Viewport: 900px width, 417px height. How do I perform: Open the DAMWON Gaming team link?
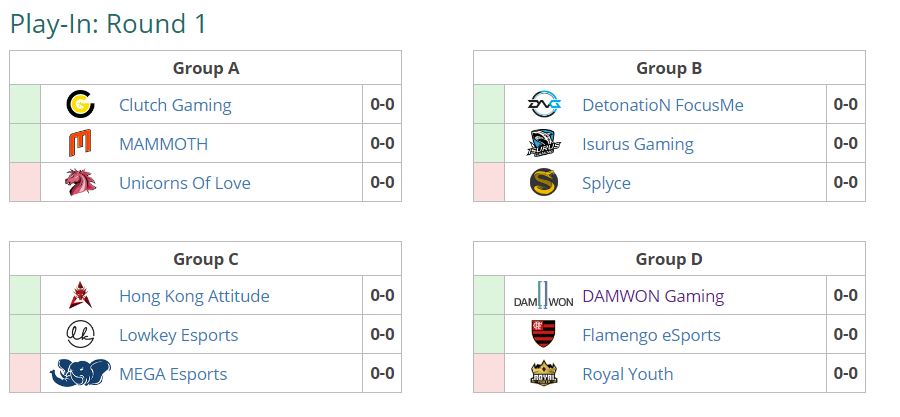[653, 296]
